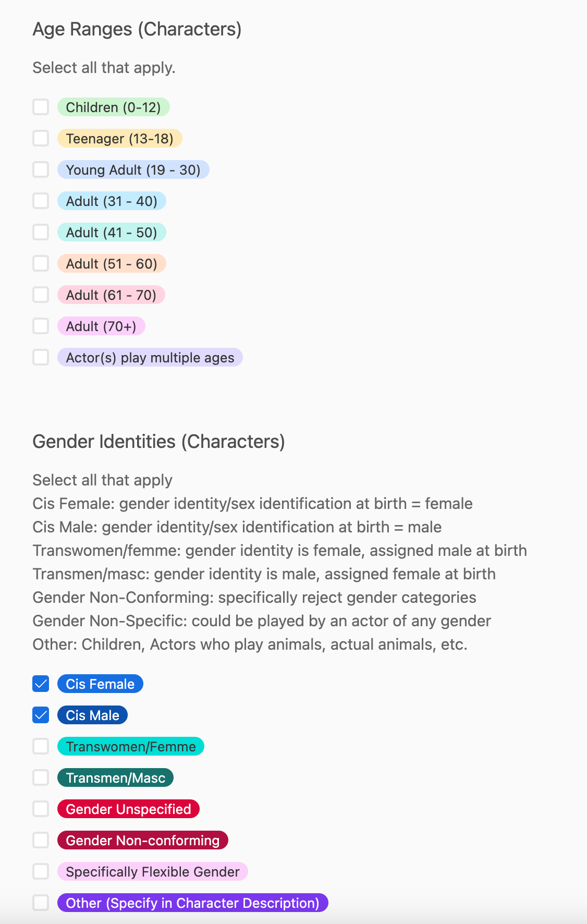587x924 pixels.
Task: Enable Specifically Flexible Gender checkbox
Action: [x=41, y=871]
